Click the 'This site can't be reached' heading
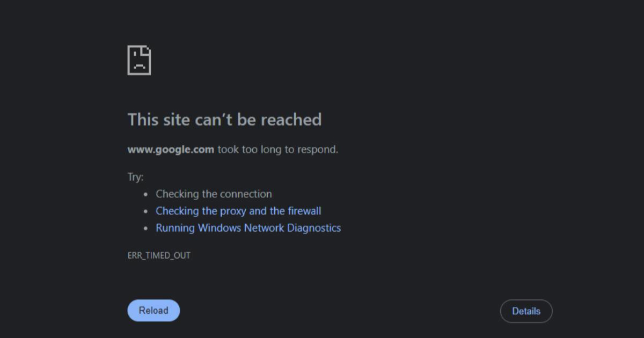644x338 pixels. tap(224, 120)
